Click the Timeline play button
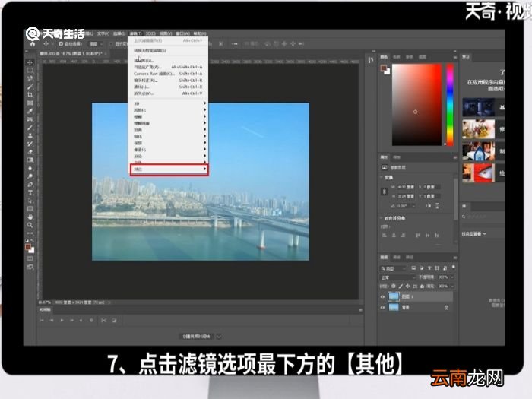The image size is (532, 399). point(62,320)
